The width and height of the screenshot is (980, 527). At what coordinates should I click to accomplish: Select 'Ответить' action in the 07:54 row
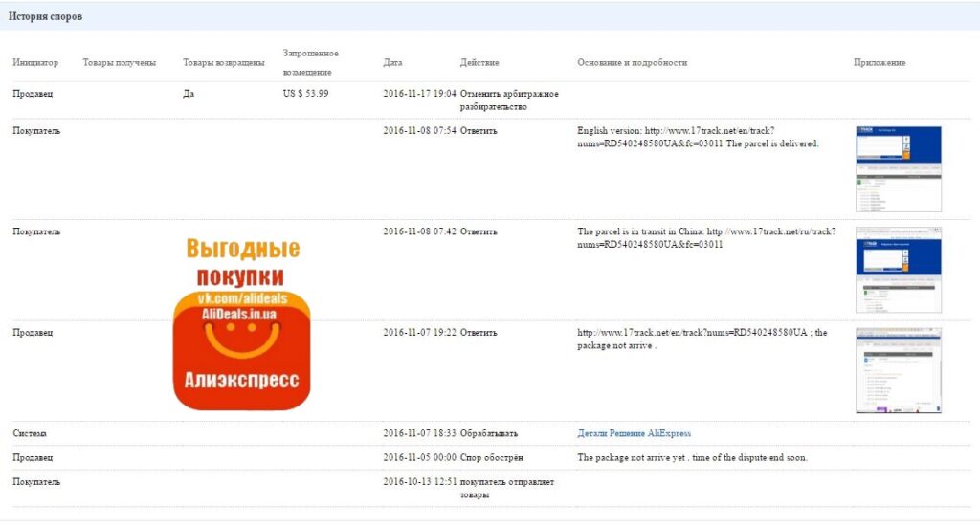pyautogui.click(x=479, y=130)
